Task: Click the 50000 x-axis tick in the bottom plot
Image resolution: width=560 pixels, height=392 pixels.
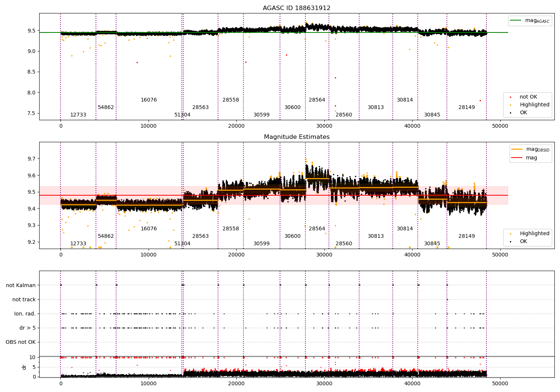Action: (x=500, y=383)
